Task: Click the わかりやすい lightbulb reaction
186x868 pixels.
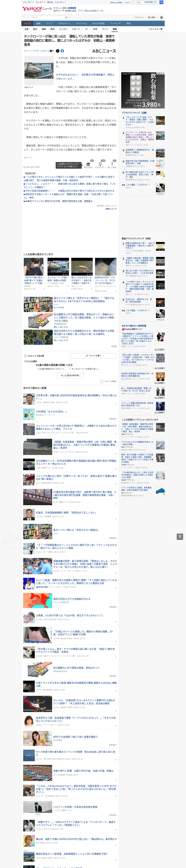Action: pyautogui.click(x=100, y=165)
